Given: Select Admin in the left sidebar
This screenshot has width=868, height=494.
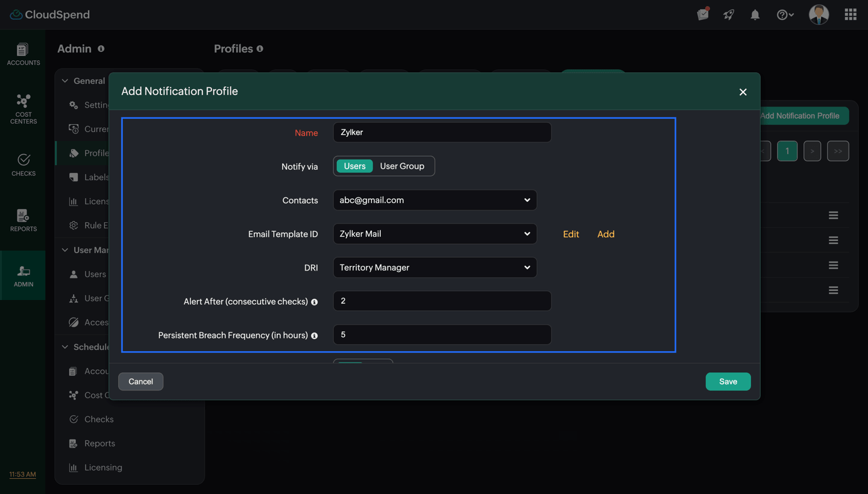Looking at the screenshot, I should 23,275.
